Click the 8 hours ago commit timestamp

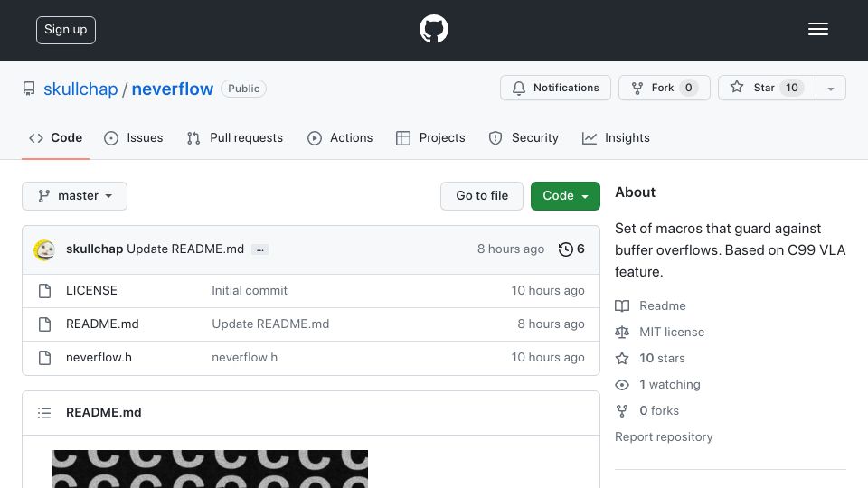[x=510, y=249]
